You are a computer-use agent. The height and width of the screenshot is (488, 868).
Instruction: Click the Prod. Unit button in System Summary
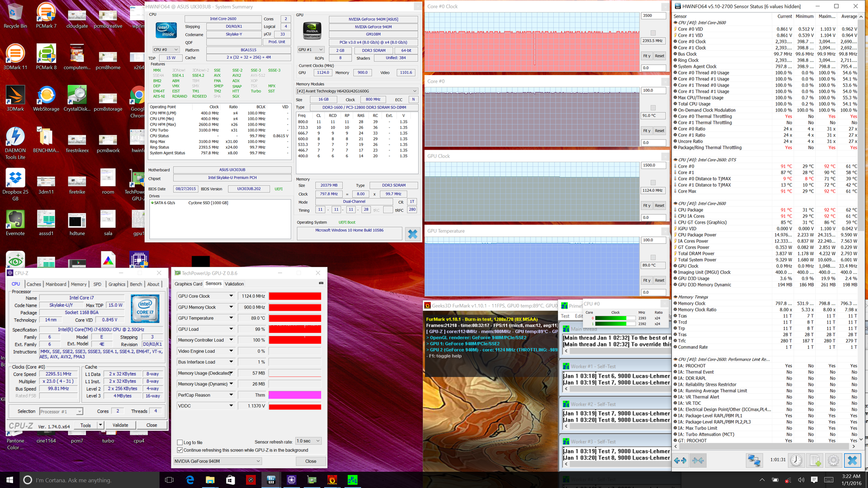pos(277,42)
